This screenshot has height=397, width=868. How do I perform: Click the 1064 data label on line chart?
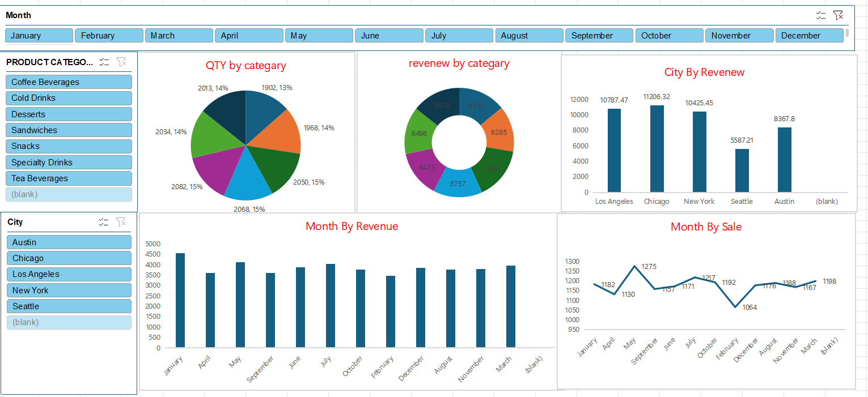[x=750, y=308]
